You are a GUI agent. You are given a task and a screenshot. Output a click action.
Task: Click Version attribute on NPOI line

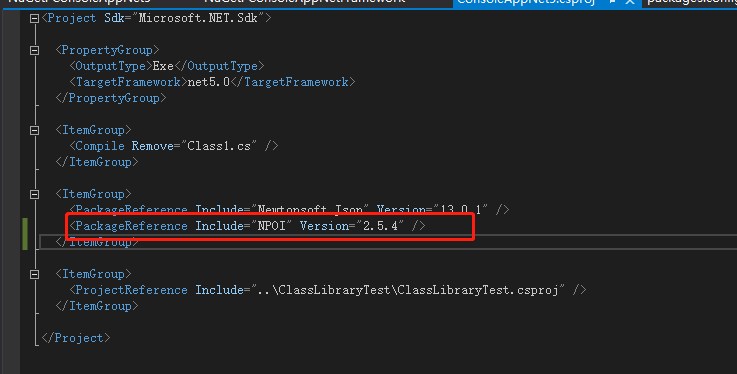point(324,226)
